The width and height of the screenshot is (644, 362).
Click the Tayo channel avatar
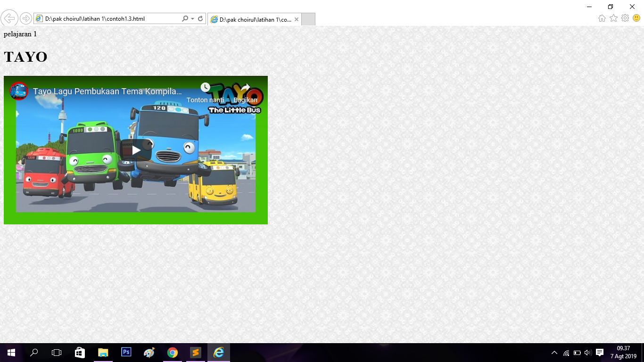coord(19,91)
